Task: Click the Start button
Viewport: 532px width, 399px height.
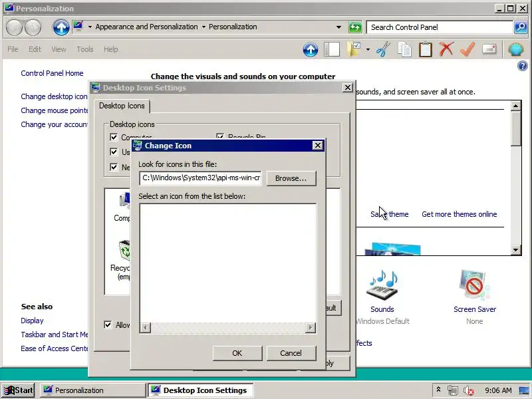Action: (19, 390)
